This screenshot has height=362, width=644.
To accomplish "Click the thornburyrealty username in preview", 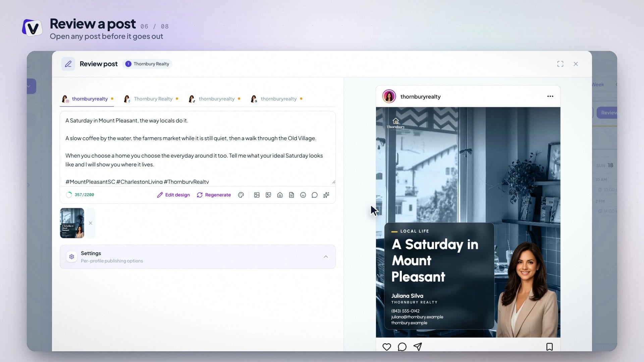I will point(420,97).
